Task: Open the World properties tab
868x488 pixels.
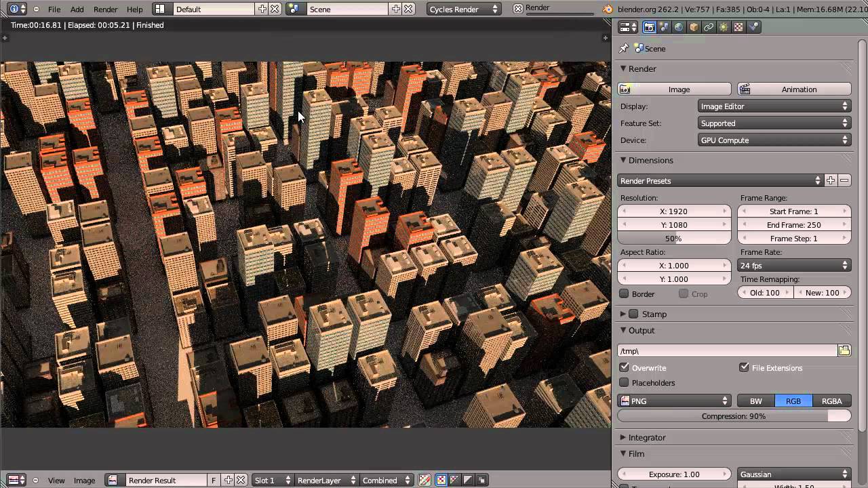Action: click(679, 27)
